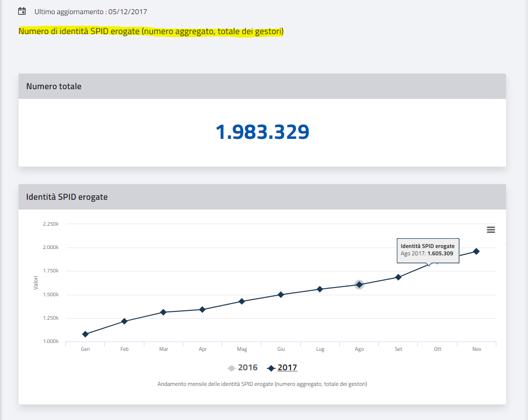This screenshot has width=528, height=420.
Task: Click the Mar diamond marker on line
Action: (x=163, y=312)
